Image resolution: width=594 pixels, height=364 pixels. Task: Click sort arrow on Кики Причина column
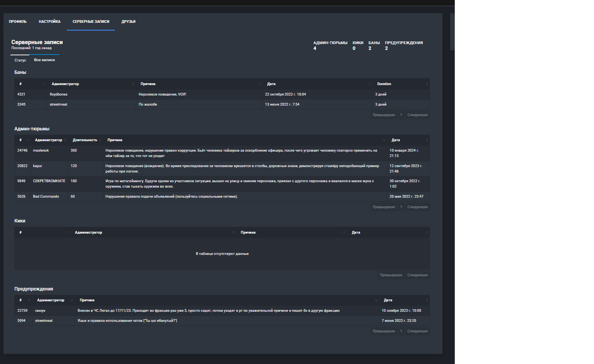(x=344, y=232)
